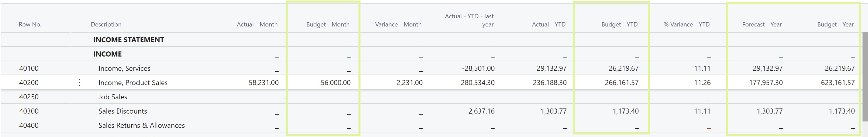Select the Actual - Month column header
868x137 pixels.
(x=257, y=24)
